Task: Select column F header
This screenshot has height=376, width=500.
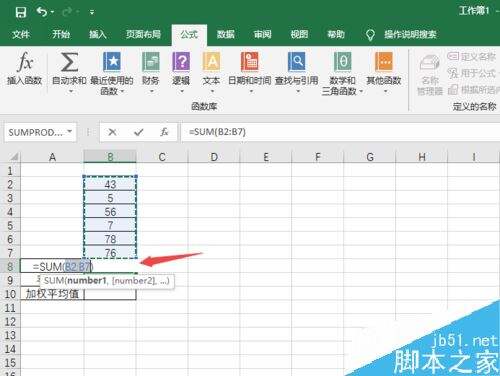Action: coord(318,157)
